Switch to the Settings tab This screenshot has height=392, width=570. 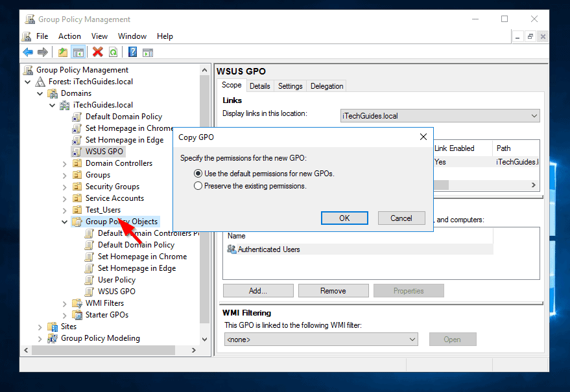pyautogui.click(x=290, y=86)
